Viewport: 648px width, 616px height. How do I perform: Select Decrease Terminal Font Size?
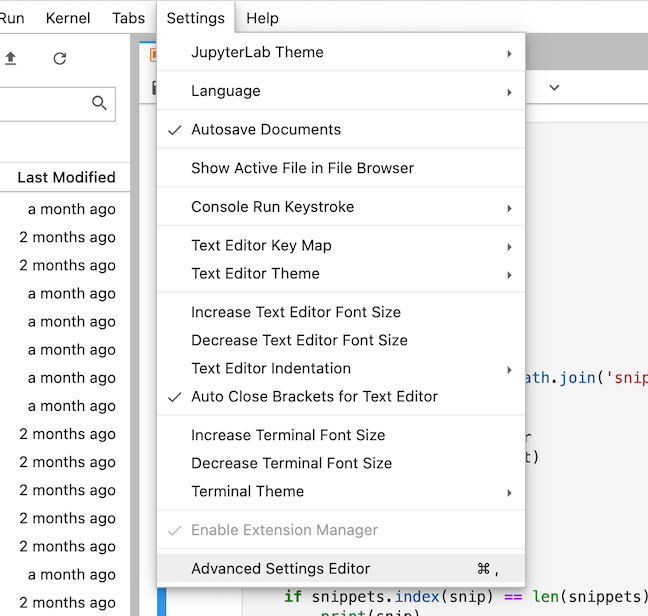[x=341, y=464]
